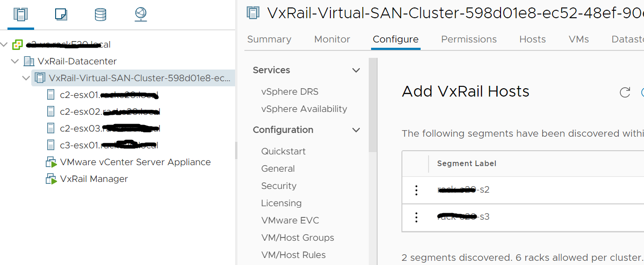Select VMware vCenter Server Appliance VM
Viewport: 644px width, 265px height.
tap(135, 162)
